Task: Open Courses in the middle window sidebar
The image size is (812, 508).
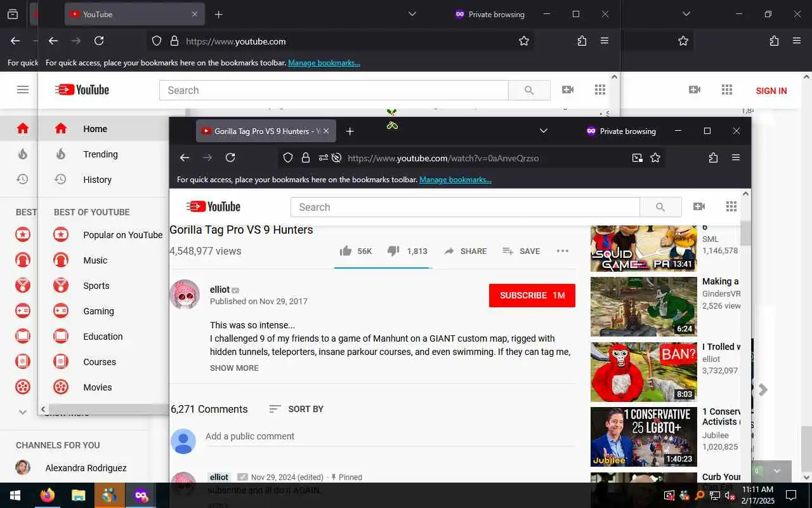Action: (x=103, y=362)
